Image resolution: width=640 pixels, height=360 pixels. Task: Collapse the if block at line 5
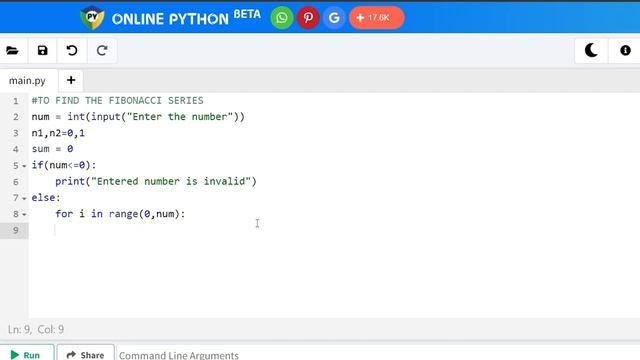24,166
